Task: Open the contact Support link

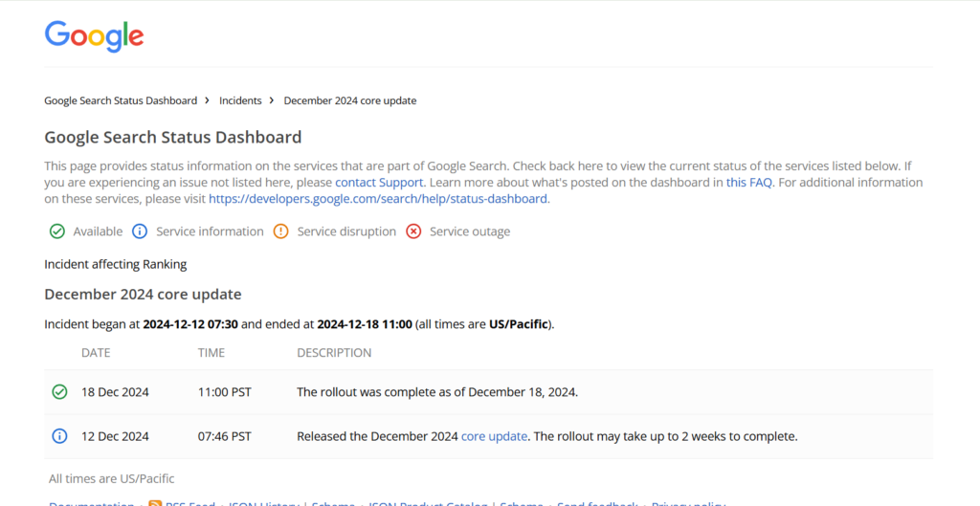Action: point(379,183)
